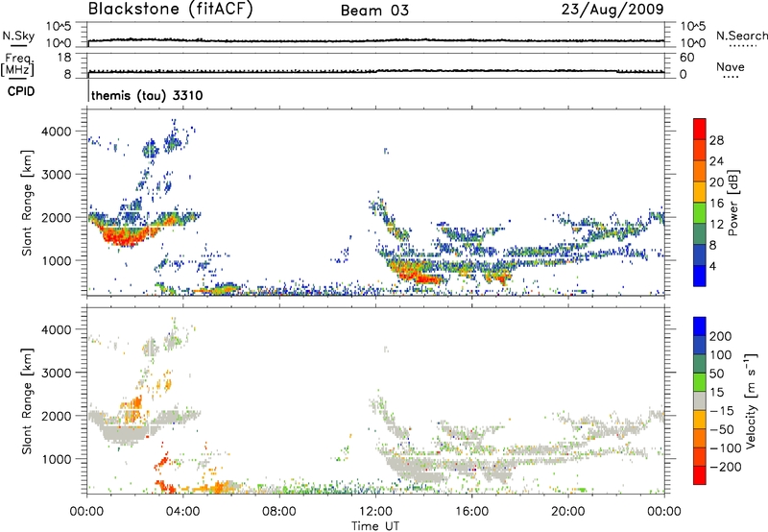This screenshot has width=768, height=532.
Task: Click the top blue segment of Velocity colorbar
Action: click(700, 326)
